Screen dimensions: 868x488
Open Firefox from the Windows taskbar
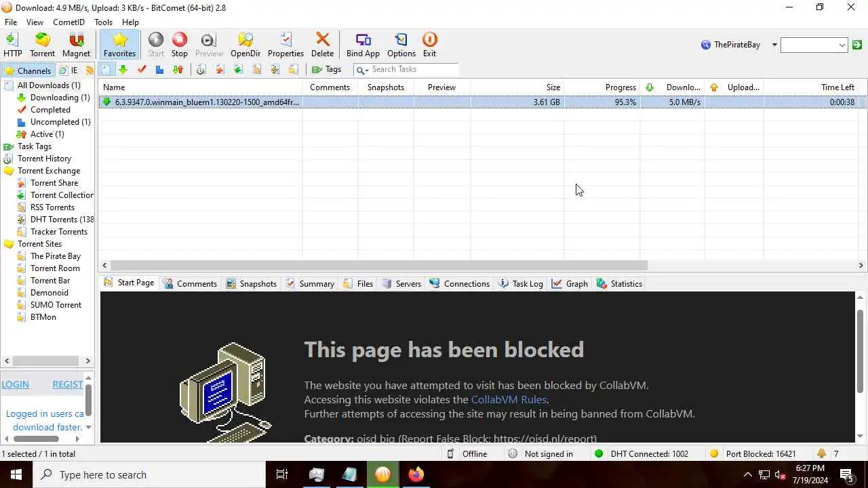(x=416, y=474)
